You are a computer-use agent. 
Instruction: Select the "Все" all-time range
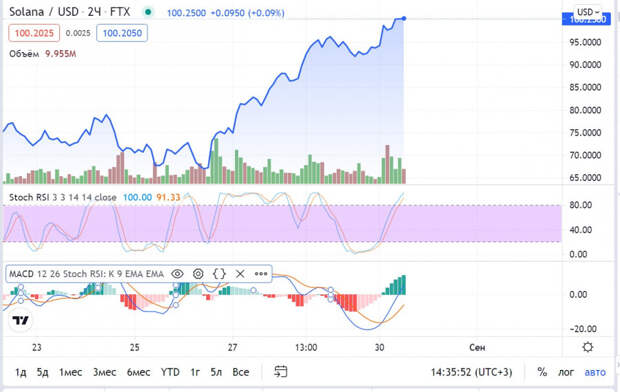point(240,372)
